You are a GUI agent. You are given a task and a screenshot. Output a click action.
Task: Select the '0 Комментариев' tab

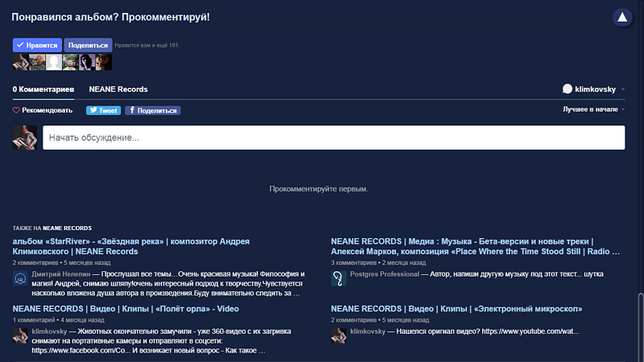click(x=43, y=89)
